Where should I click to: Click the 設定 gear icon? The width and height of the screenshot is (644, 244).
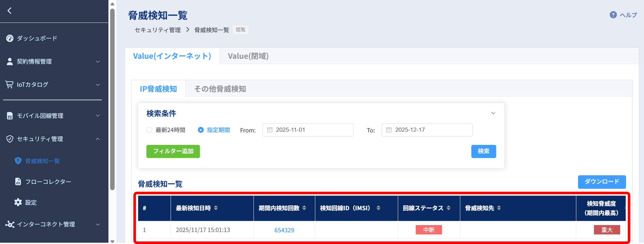[x=18, y=203]
